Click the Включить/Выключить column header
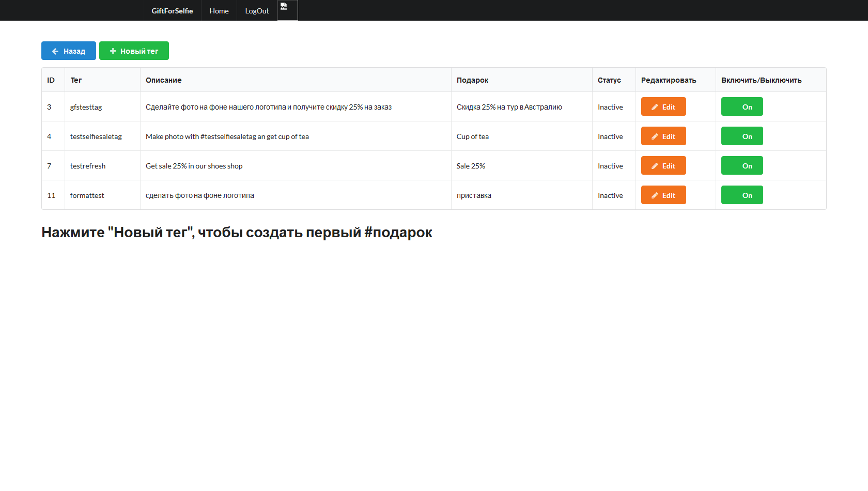 coord(771,80)
